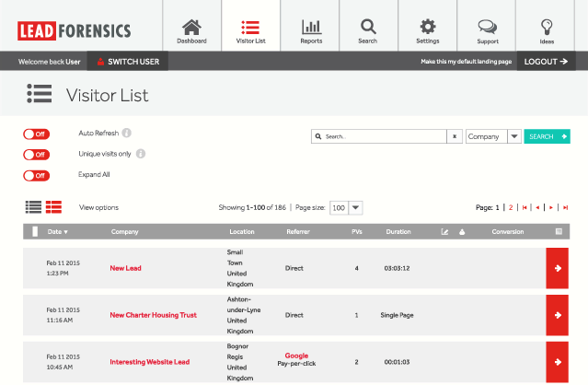Image resolution: width=588 pixels, height=385 pixels.
Task: Switch to red detailed list view icon
Action: (x=53, y=207)
